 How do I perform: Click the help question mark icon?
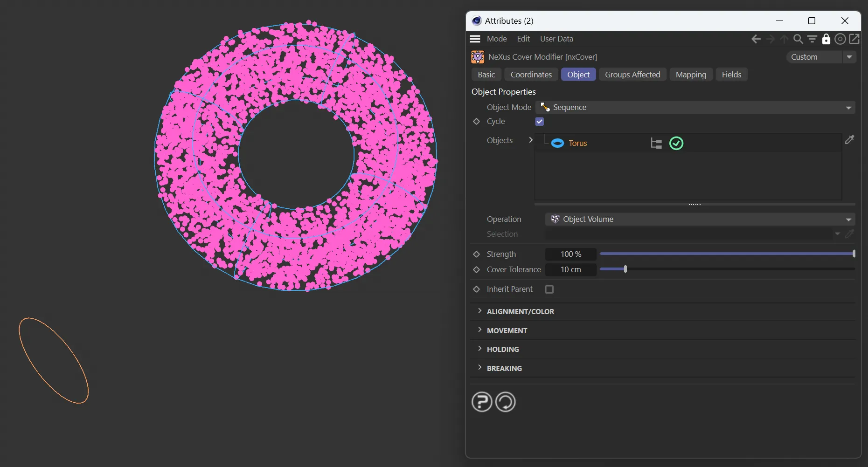pos(482,402)
